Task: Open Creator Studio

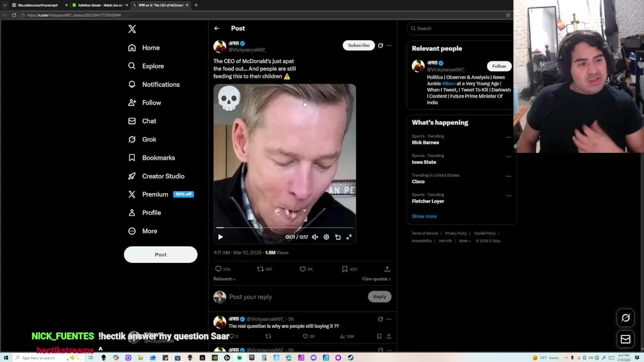Action: 156,176
